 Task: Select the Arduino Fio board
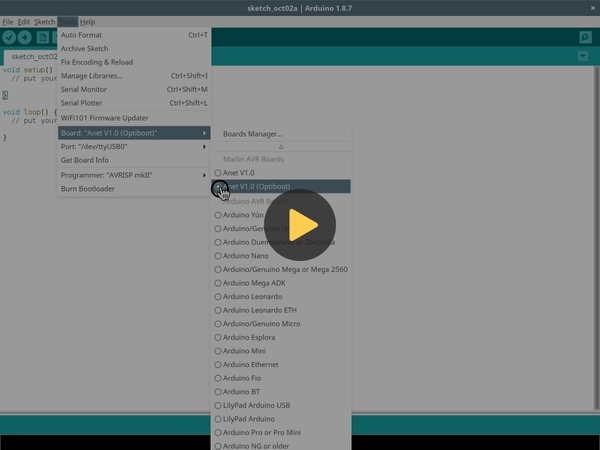(x=281, y=378)
